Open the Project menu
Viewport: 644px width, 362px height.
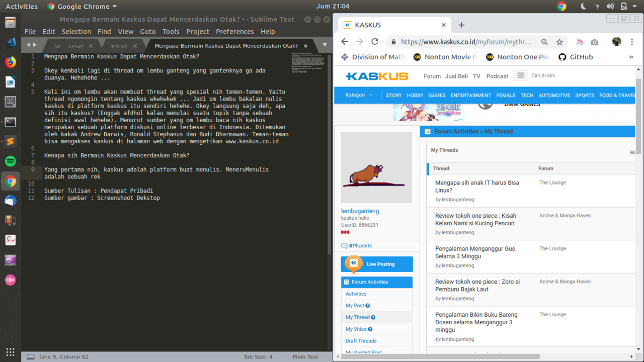(198, 31)
